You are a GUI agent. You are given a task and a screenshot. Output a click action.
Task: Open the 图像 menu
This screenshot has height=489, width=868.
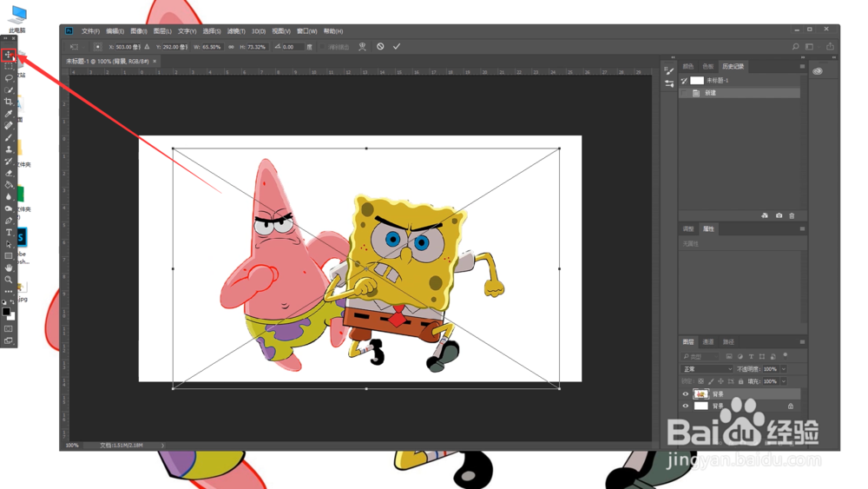coord(138,31)
